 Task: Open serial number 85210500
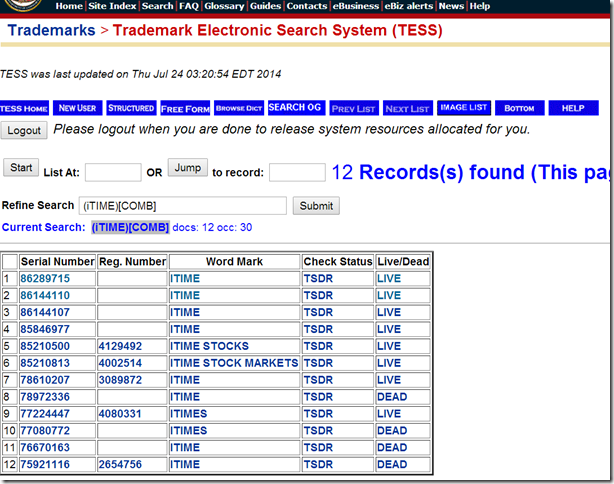coord(45,346)
